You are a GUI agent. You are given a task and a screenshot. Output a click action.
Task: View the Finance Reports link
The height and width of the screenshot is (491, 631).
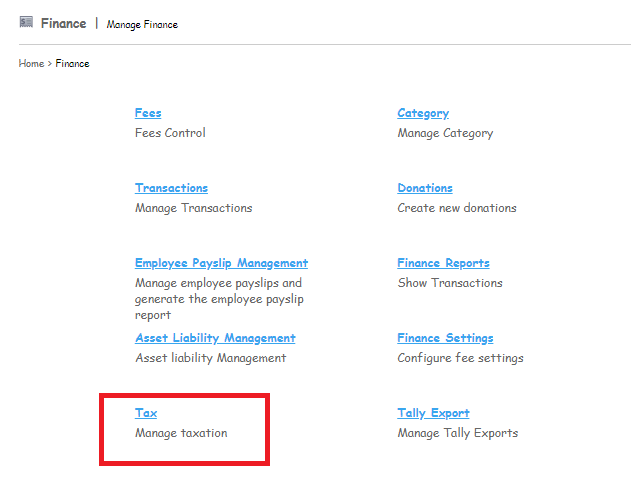point(443,263)
